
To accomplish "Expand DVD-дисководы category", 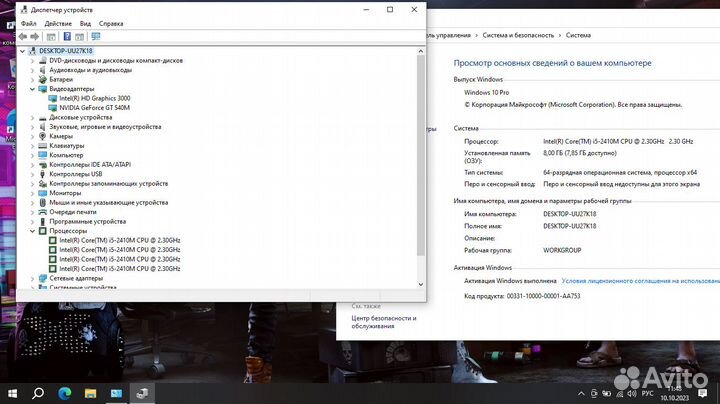I will 32,61.
